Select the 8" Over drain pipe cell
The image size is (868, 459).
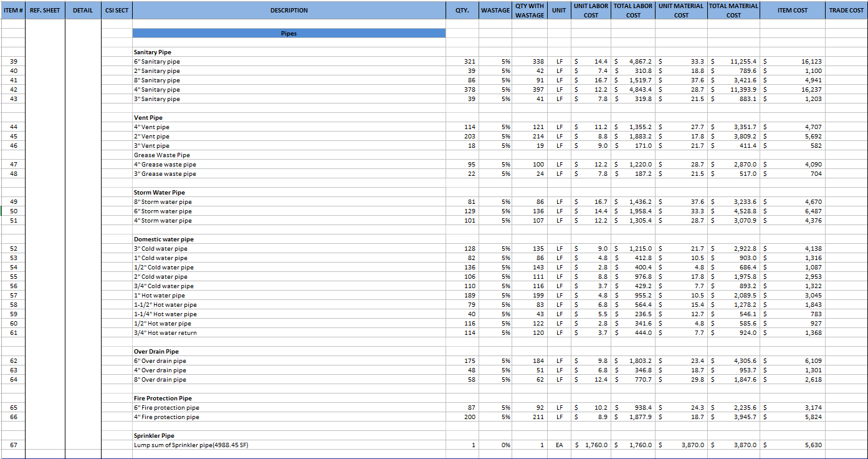coord(160,380)
